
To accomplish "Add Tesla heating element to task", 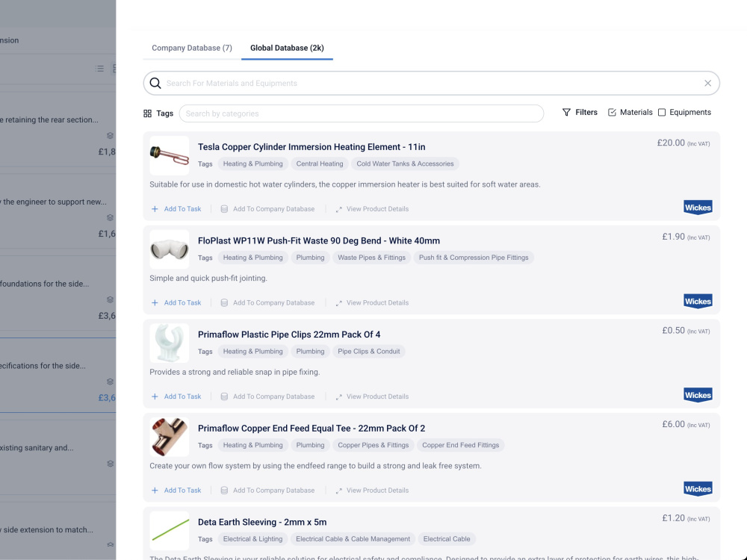I will click(x=176, y=209).
